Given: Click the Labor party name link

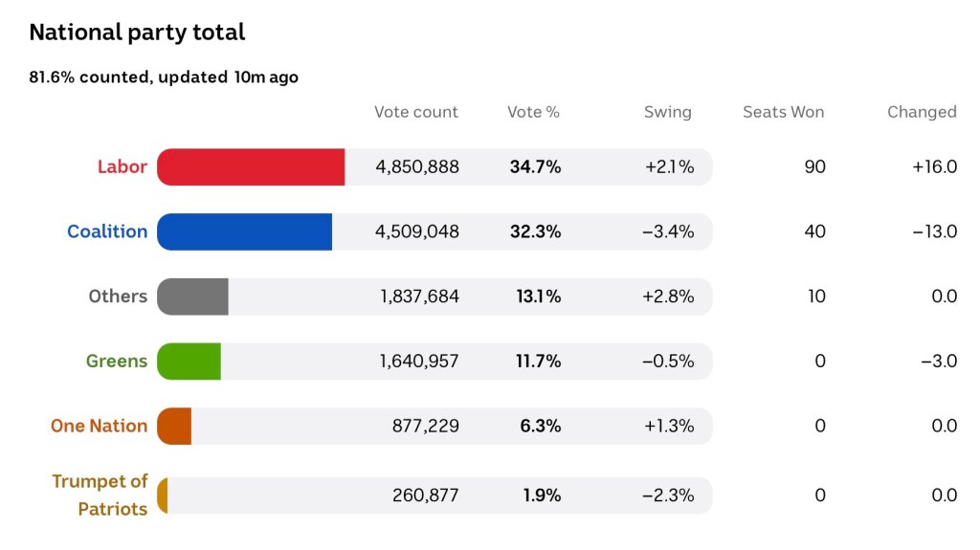Looking at the screenshot, I should click(x=122, y=166).
